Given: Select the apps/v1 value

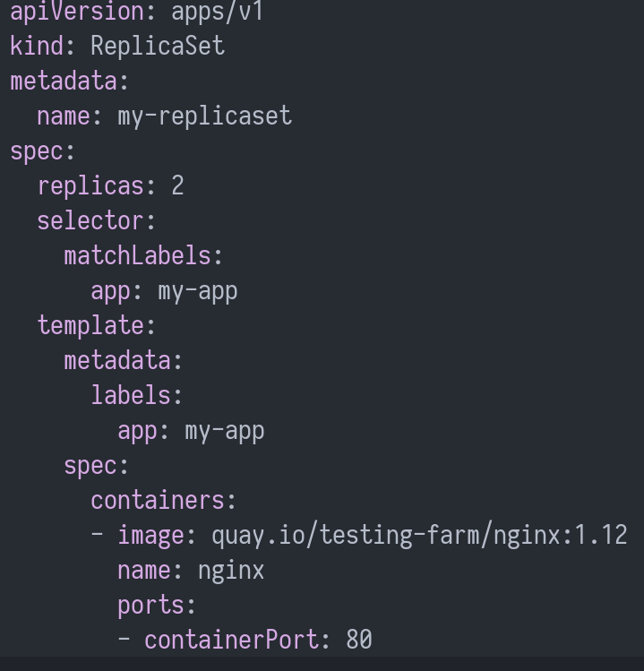Looking at the screenshot, I should [x=218, y=11].
